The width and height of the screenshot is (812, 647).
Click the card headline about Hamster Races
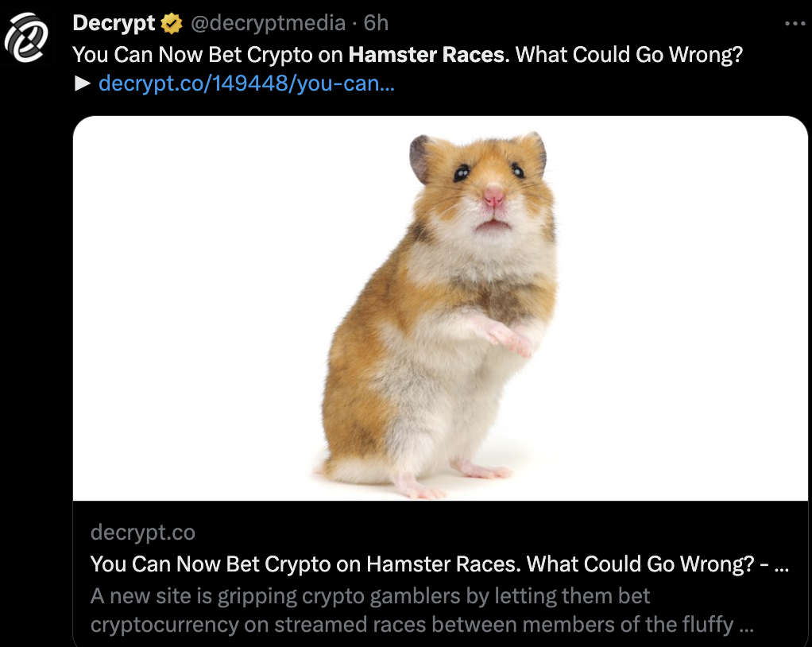point(439,564)
